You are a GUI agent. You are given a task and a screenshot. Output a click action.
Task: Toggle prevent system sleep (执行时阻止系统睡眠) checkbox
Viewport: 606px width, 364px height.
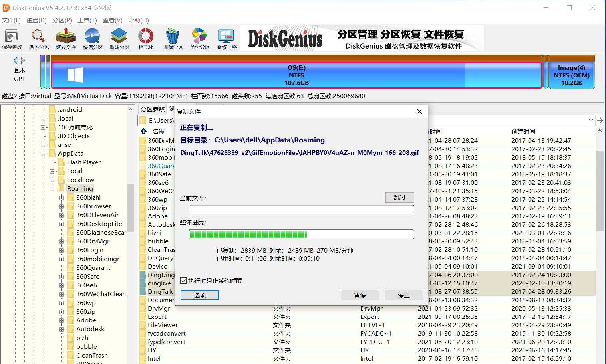point(183,281)
